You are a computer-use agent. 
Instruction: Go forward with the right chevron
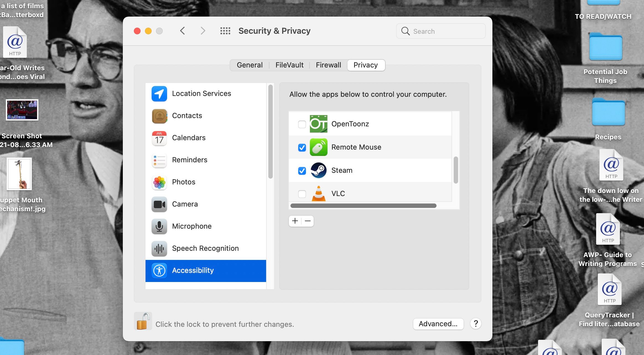point(203,31)
